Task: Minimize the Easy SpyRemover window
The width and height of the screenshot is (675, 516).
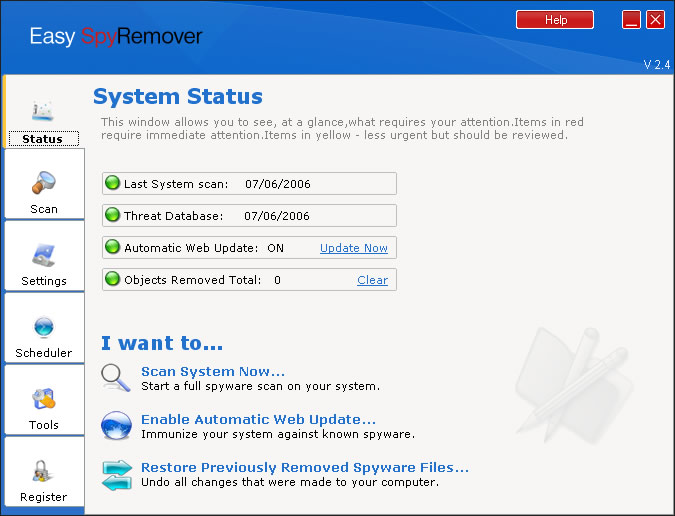Action: coord(631,20)
